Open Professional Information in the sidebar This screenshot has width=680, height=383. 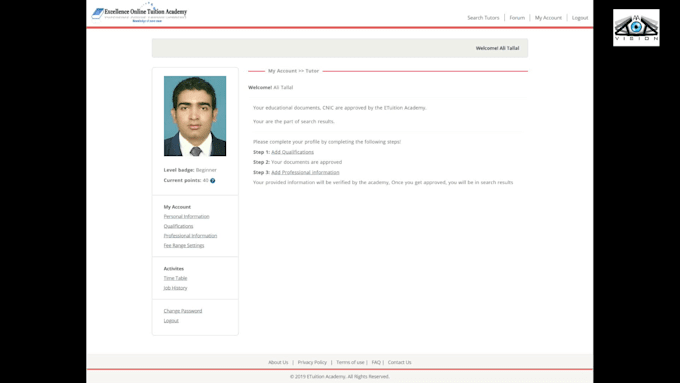190,236
